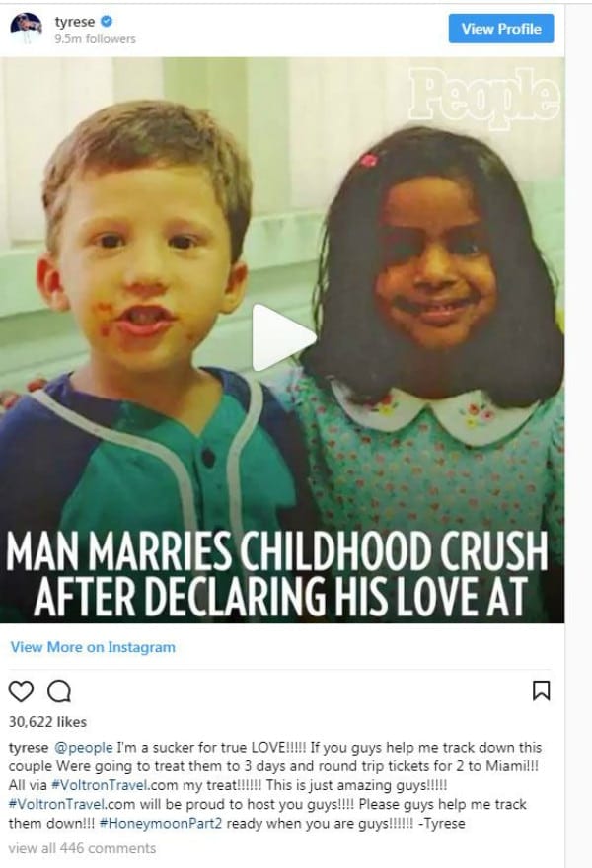Open the comment bubble icon
Image resolution: width=592 pixels, height=868 pixels.
click(x=58, y=690)
